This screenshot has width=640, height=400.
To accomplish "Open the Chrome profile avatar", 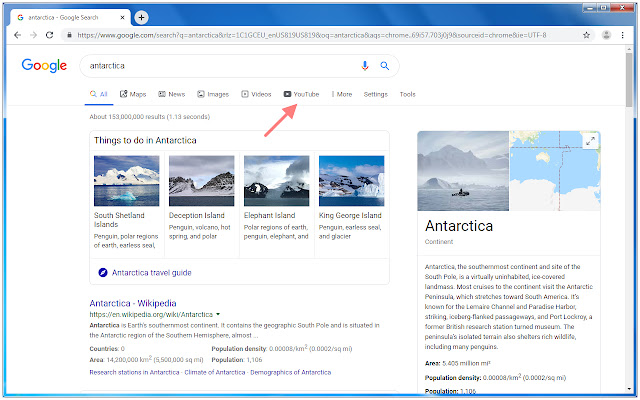I will (x=607, y=35).
